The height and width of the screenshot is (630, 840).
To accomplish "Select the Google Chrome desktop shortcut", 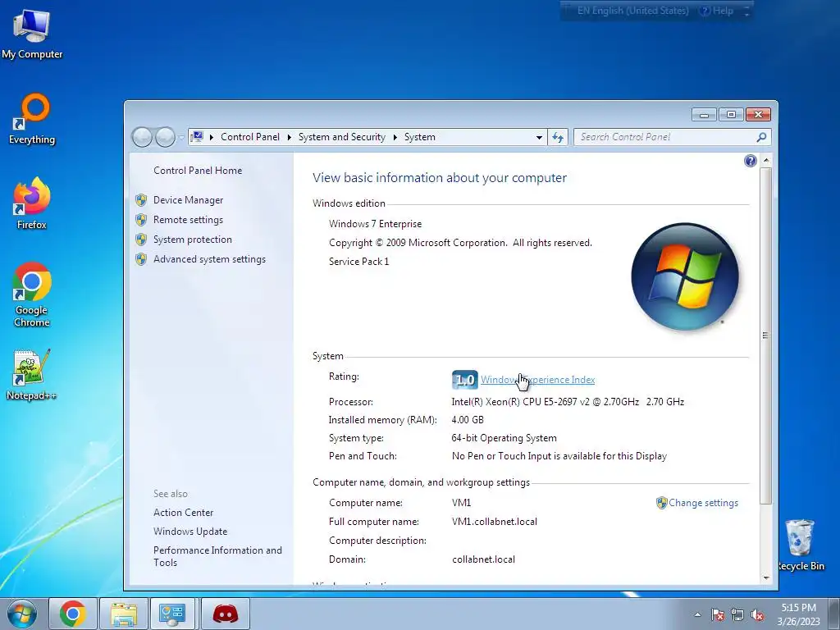I will (32, 294).
